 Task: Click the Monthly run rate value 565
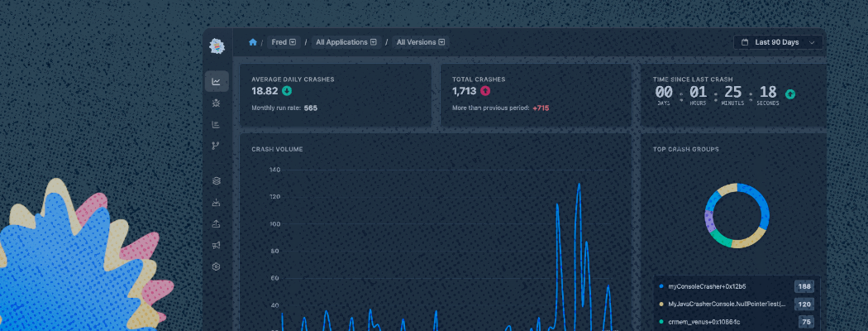[311, 108]
